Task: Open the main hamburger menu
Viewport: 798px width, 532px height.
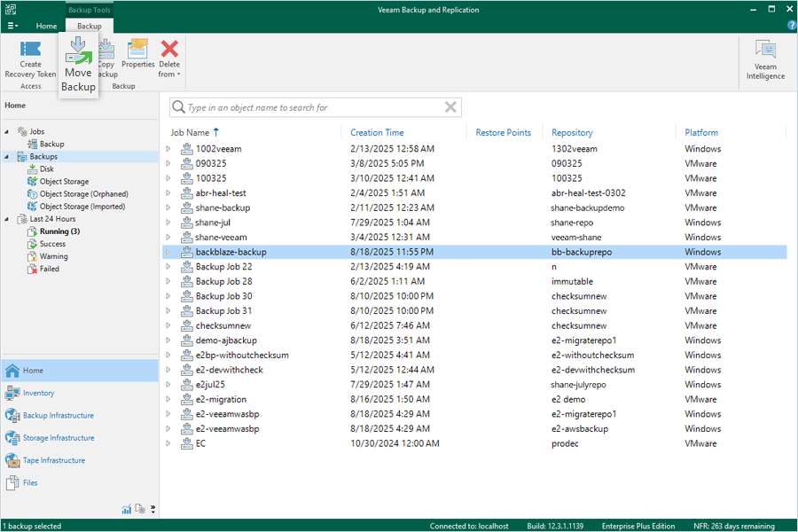Action: 12,26
